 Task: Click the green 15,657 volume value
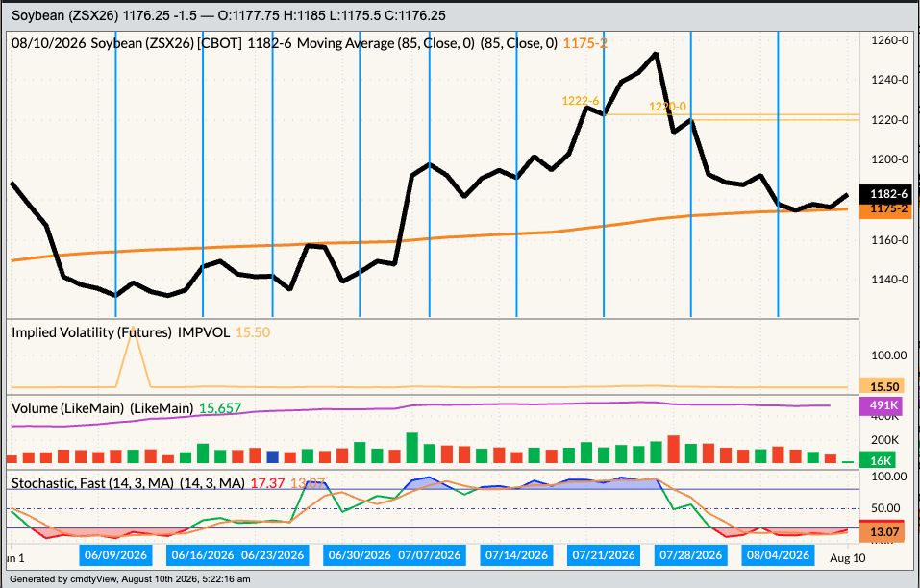point(220,408)
